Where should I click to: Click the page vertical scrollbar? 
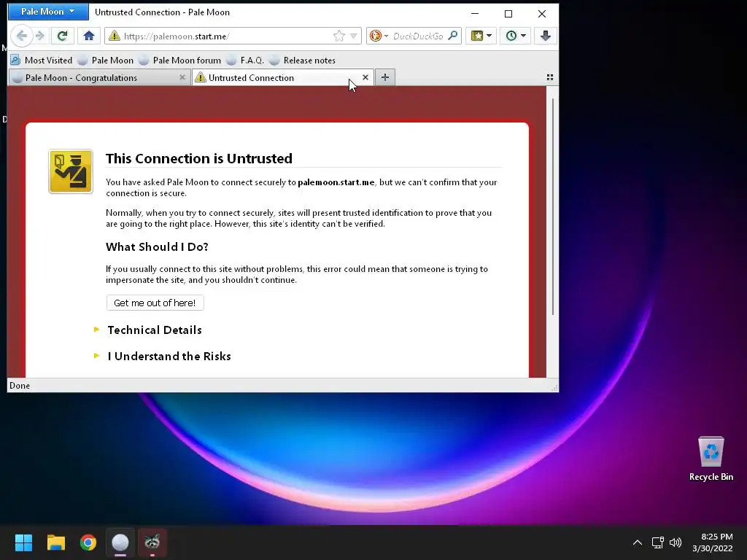point(553,206)
